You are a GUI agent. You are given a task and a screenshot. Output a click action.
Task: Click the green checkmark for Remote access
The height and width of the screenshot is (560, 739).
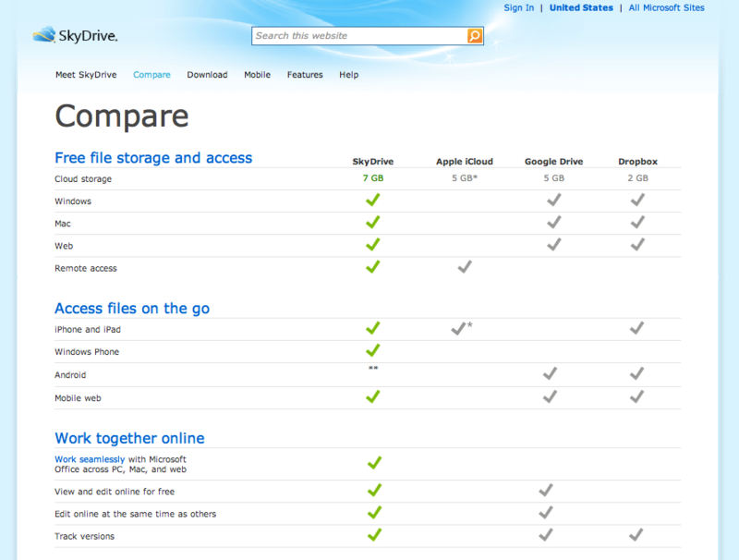[373, 267]
